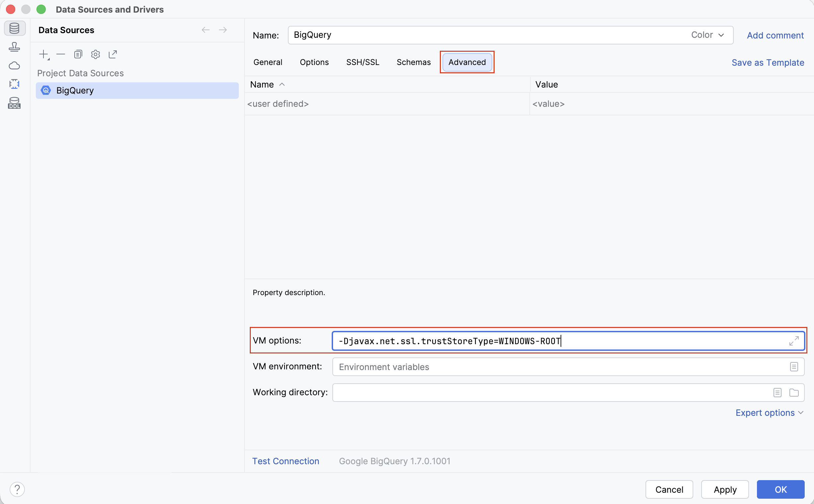Click the BigQuery data source icon
This screenshot has width=814, height=504.
[46, 90]
